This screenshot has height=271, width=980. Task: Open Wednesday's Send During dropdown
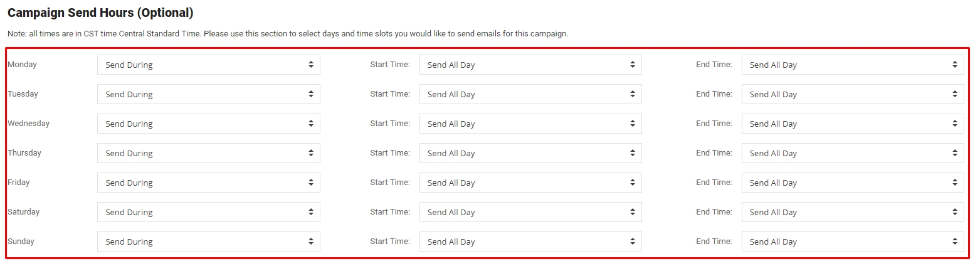tap(209, 124)
